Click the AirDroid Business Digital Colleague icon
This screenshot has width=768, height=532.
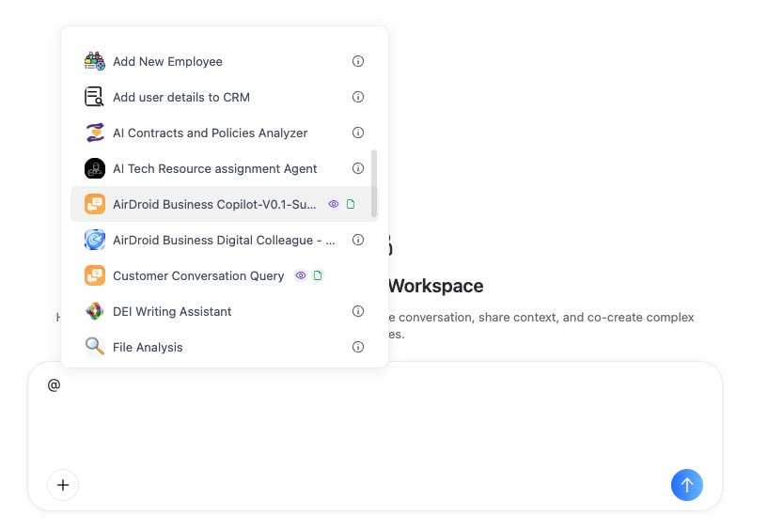tap(95, 240)
